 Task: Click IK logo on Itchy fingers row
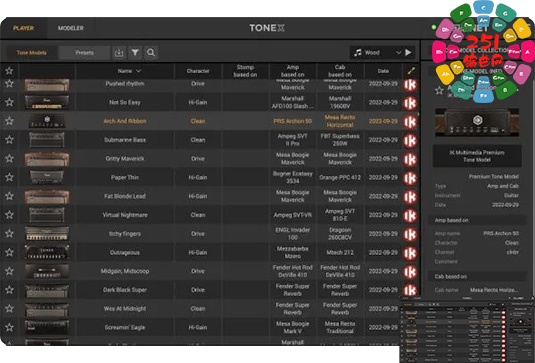(x=410, y=234)
